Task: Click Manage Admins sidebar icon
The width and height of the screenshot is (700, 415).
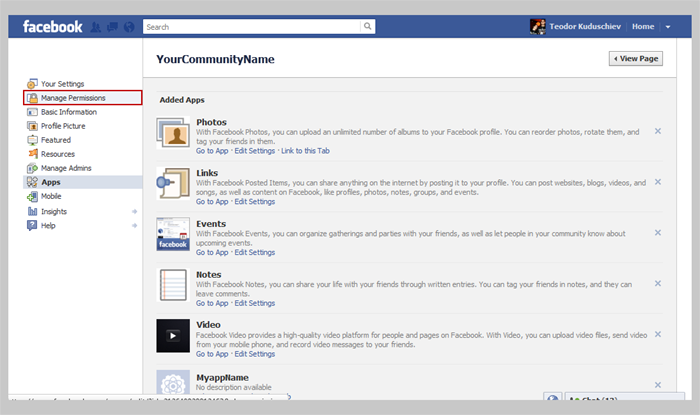Action: 32,168
